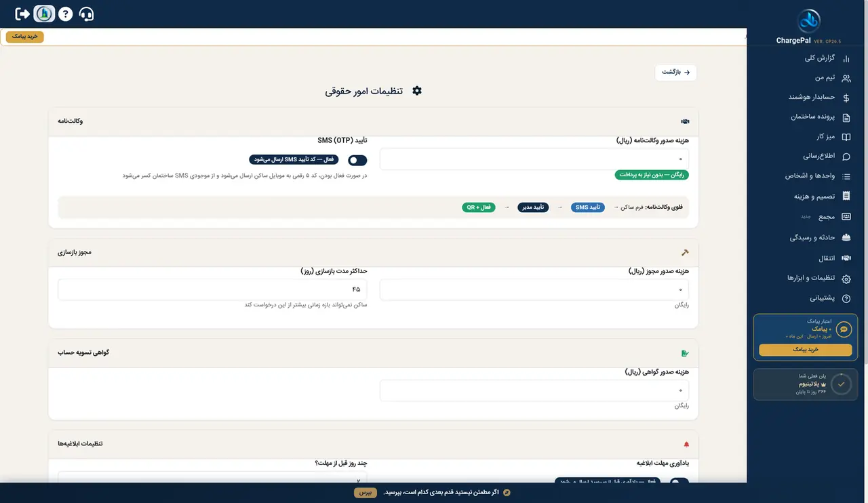
Task: Open the building profile avatar icon
Action: 44,14
